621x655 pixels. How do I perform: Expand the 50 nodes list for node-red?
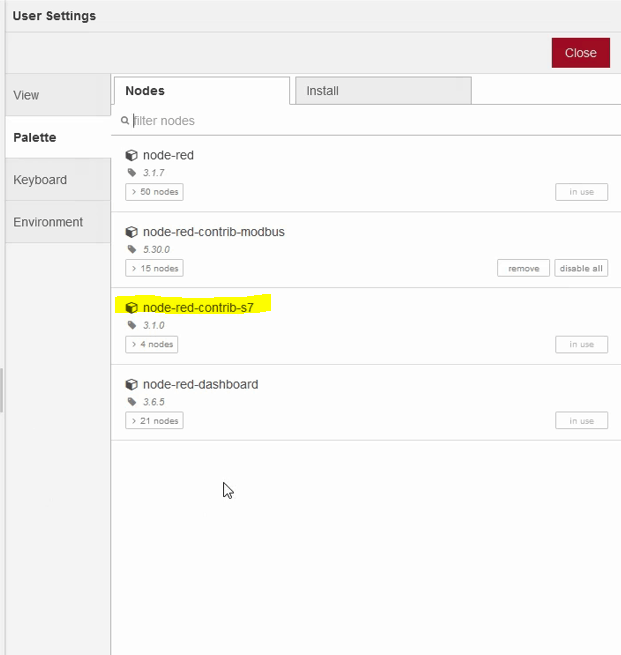point(154,192)
